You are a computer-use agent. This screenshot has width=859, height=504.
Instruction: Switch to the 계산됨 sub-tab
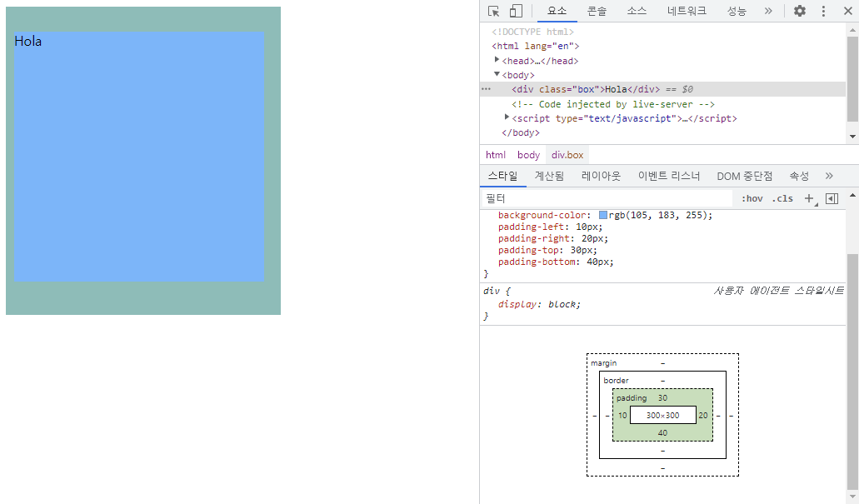point(549,176)
